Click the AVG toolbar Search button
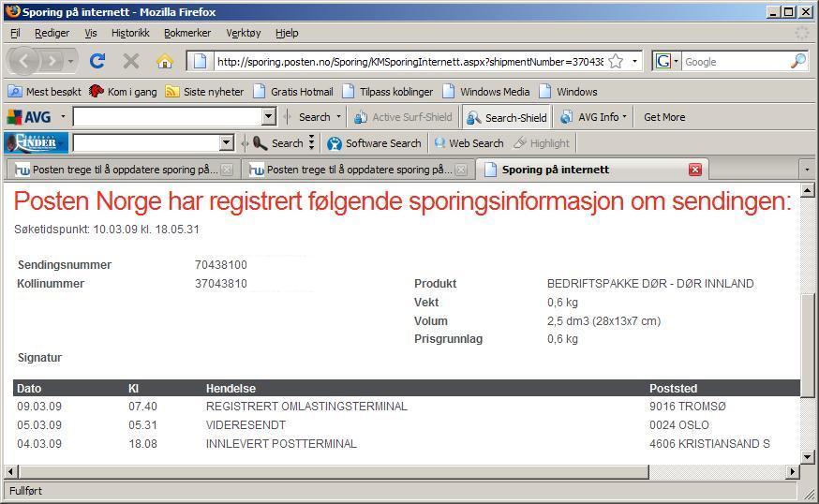This screenshot has height=504, width=819. tap(315, 117)
